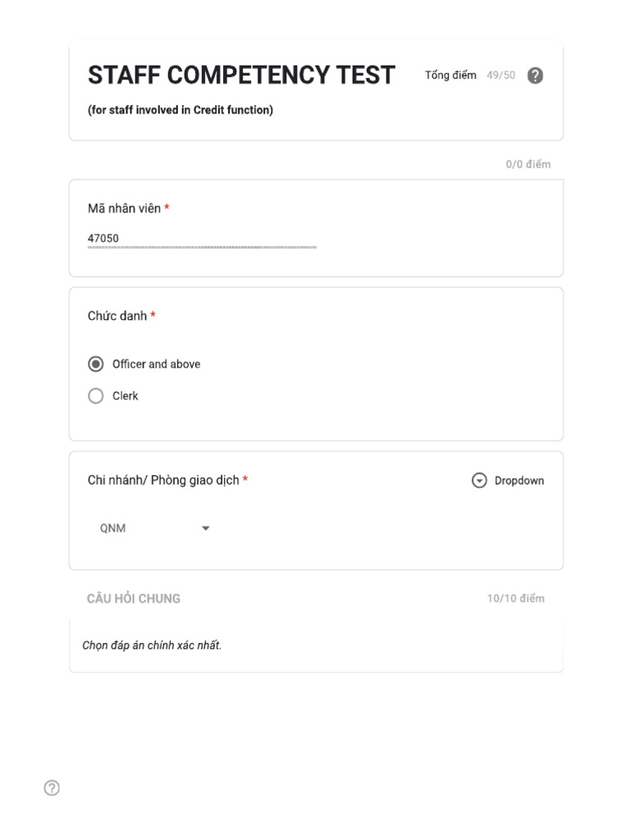Click the Dropdown question type label
630x840 pixels.
pos(518,481)
